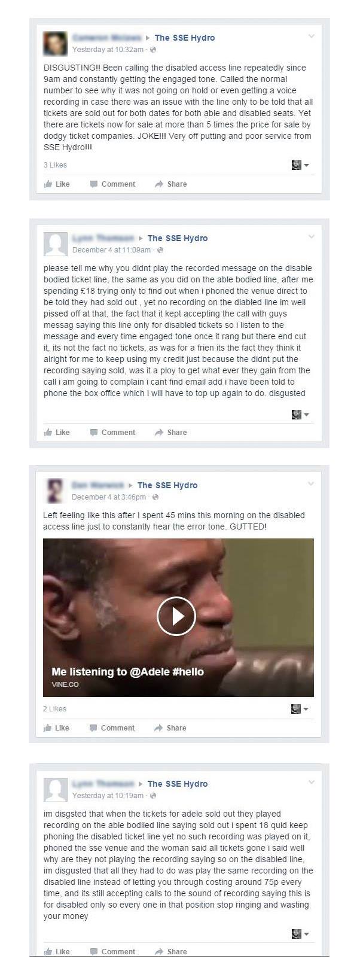This screenshot has height=980, width=360.
Task: View the 2 Likes list on video post
Action: (x=54, y=709)
